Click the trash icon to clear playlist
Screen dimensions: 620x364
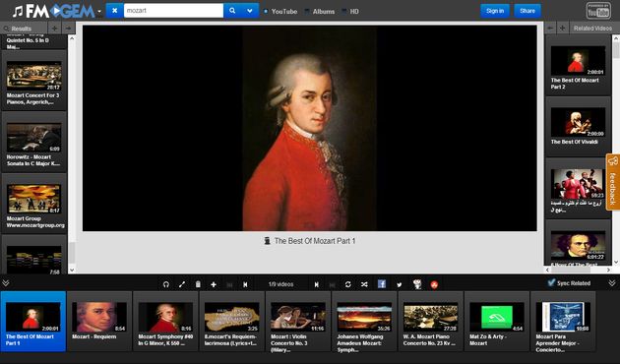pyautogui.click(x=198, y=284)
